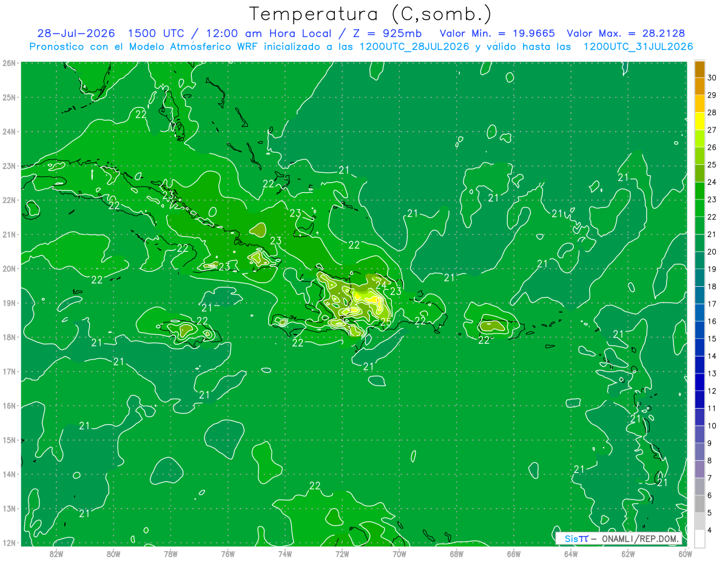Click the '21N' latitude axis label
The image size is (728, 562).
point(9,234)
